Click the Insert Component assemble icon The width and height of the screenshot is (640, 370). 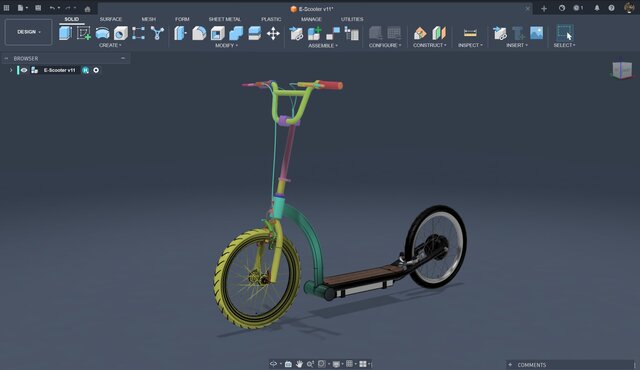296,33
